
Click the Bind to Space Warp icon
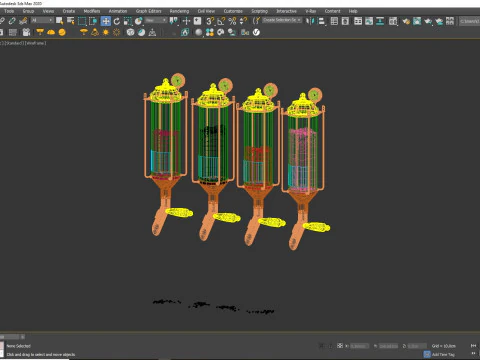point(23,21)
